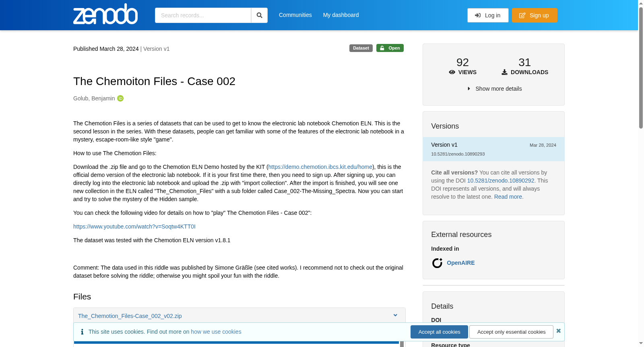The height and width of the screenshot is (347, 644).
Task: Choose Accept only essential cookies
Action: [x=511, y=332]
